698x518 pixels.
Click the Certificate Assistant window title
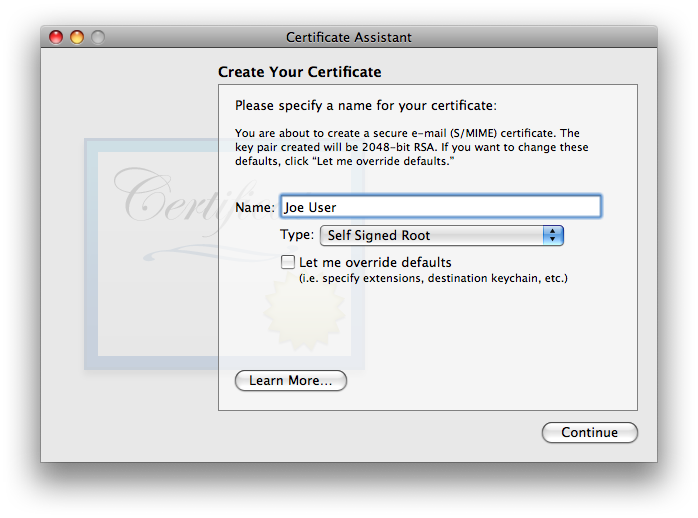[x=349, y=37]
